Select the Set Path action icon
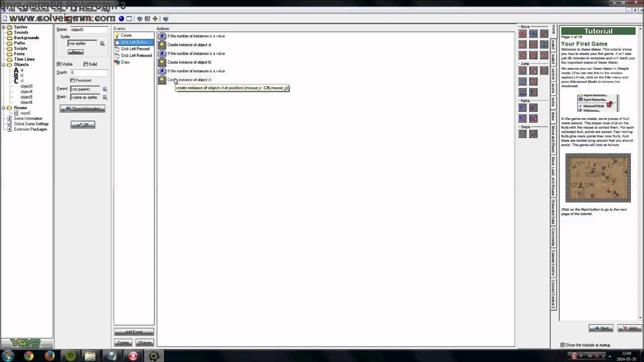Image resolution: width=644 pixels, height=362 pixels. click(523, 108)
